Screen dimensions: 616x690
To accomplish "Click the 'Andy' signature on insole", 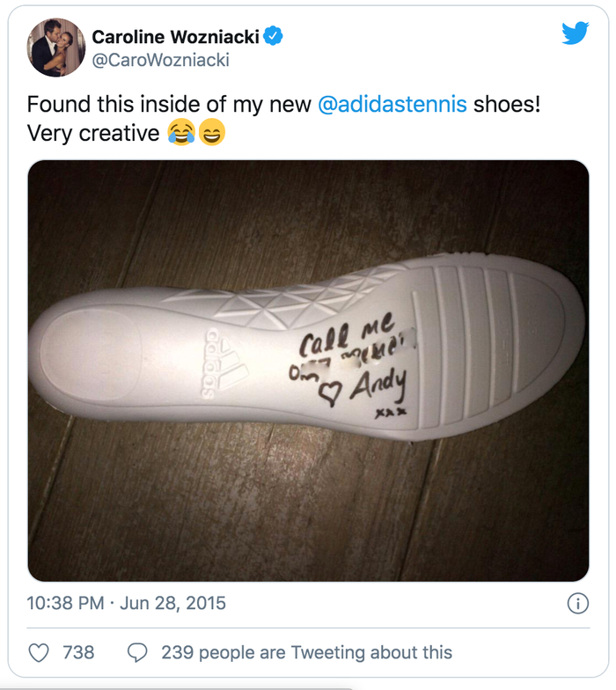I will [x=378, y=383].
